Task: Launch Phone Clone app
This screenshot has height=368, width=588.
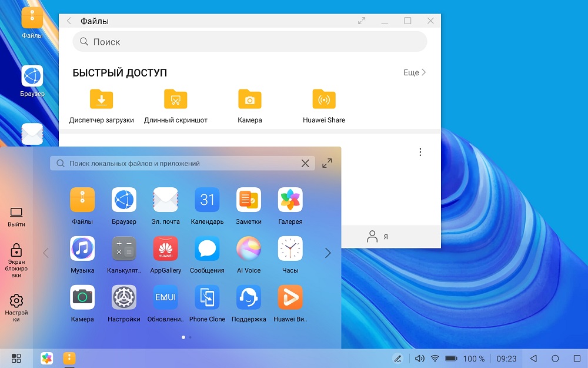Action: pos(207,297)
